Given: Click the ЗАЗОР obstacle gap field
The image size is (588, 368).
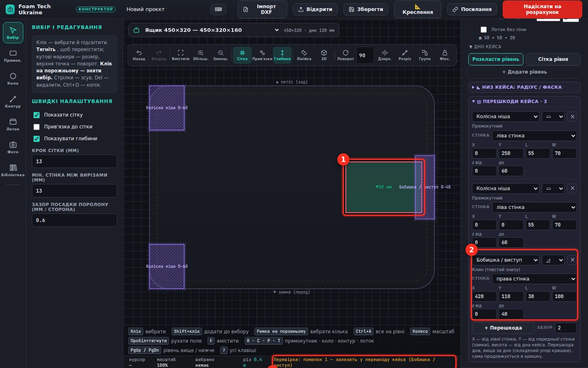Looking at the screenshot, I should [566, 328].
